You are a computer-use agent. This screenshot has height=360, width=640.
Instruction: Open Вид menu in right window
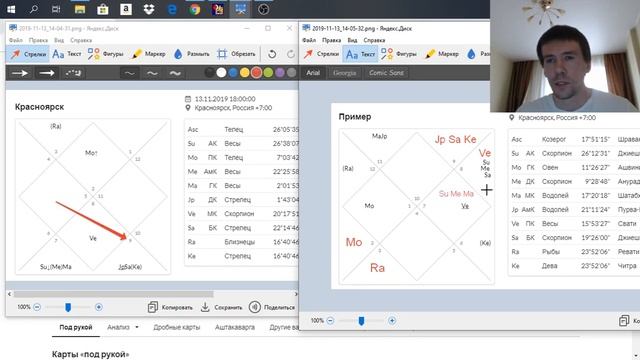click(352, 40)
